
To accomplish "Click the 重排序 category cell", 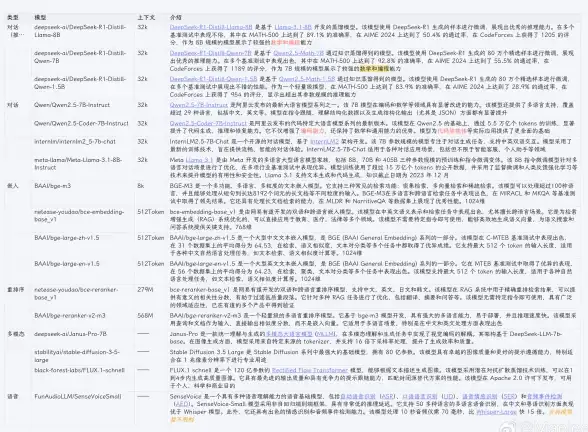I will (16, 290).
